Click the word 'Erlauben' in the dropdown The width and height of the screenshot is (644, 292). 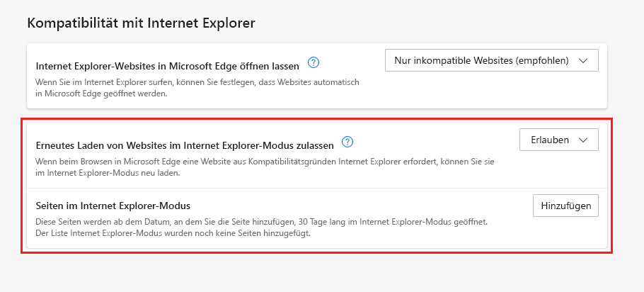point(549,140)
